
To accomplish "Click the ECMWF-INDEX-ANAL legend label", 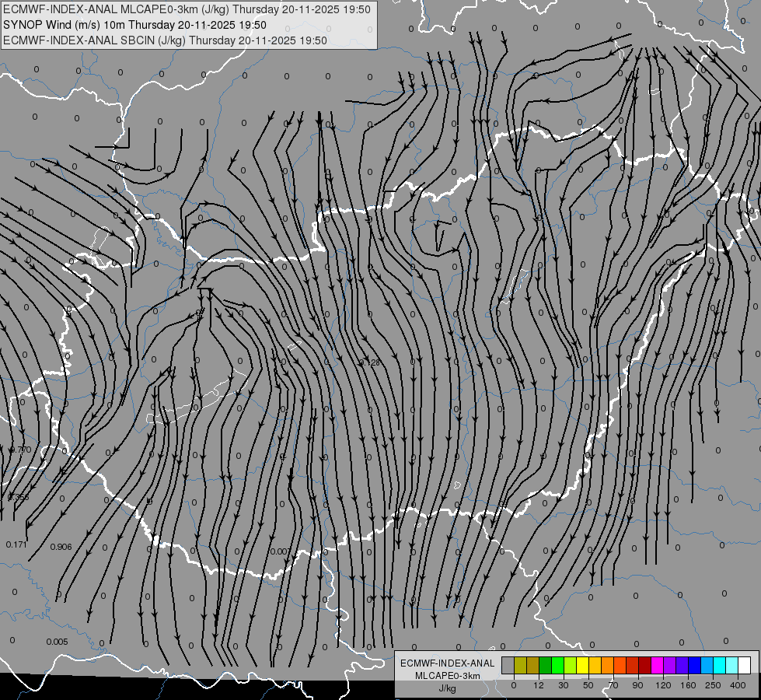I will [x=448, y=663].
